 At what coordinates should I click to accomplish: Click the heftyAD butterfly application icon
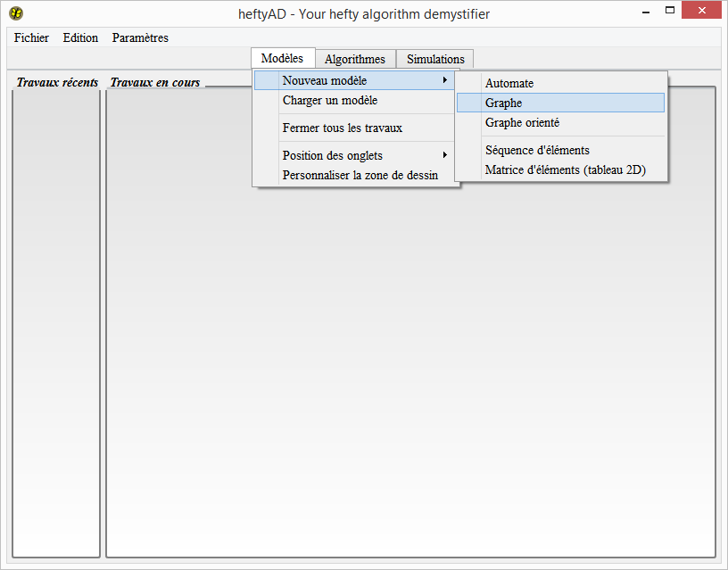coord(16,13)
